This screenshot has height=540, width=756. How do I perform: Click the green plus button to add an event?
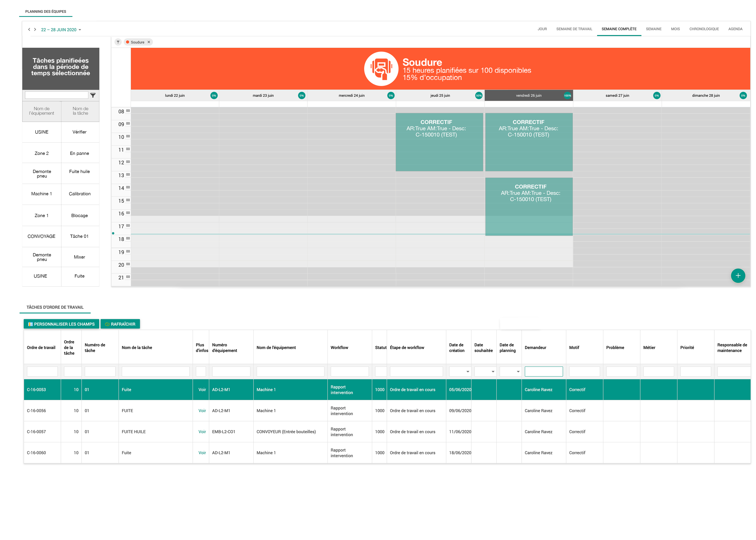pos(738,276)
